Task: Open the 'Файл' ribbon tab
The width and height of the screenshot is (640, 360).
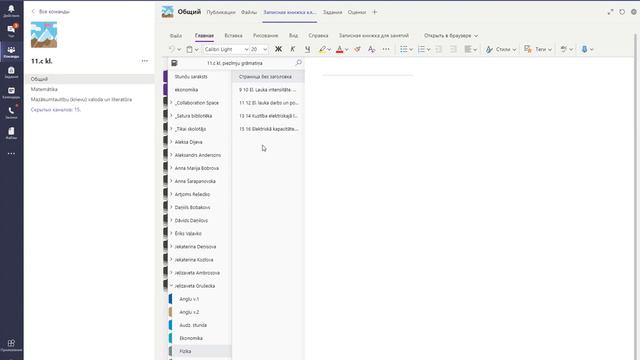Action: [x=176, y=36]
